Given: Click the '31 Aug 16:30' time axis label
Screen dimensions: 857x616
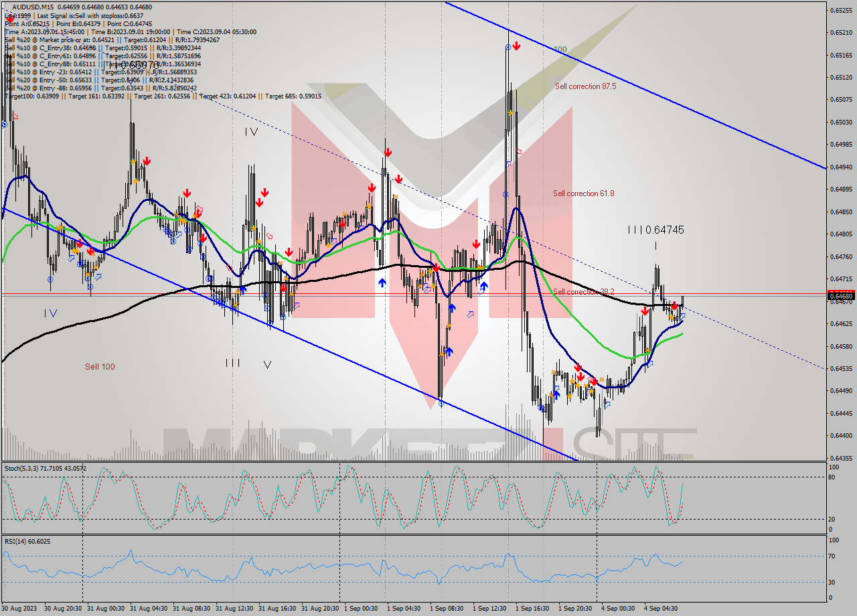Looking at the screenshot, I should (277, 609).
